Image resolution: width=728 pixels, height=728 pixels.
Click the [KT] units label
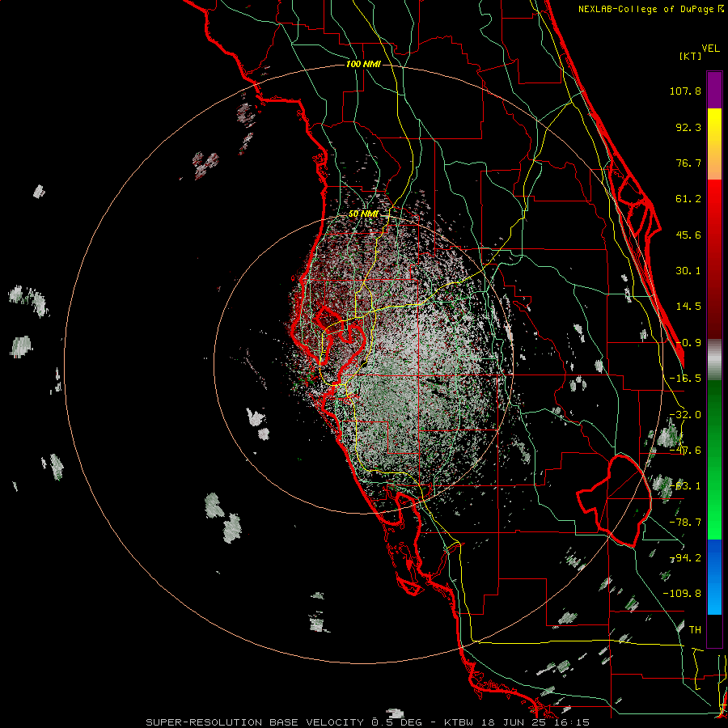(691, 56)
